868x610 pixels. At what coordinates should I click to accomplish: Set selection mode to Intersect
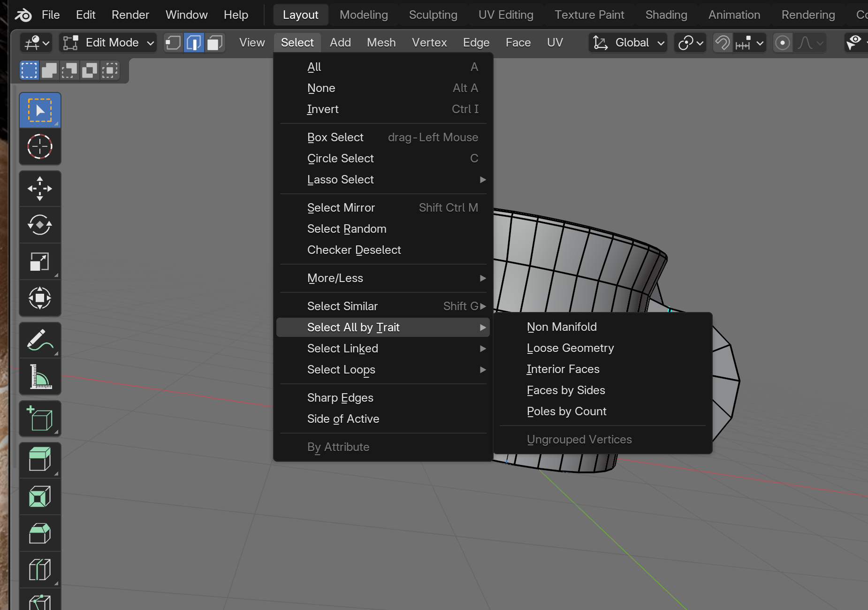110,70
